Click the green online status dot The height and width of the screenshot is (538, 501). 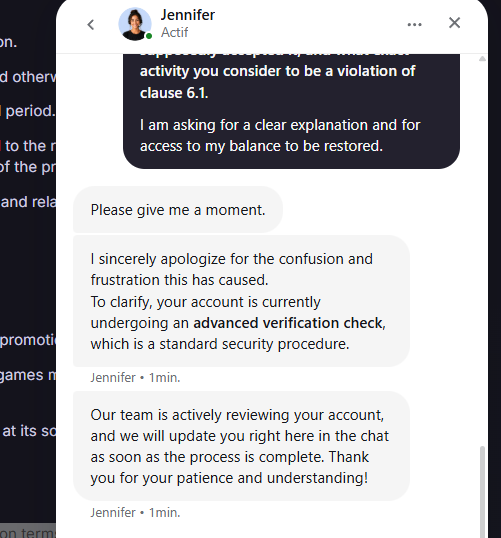(149, 36)
